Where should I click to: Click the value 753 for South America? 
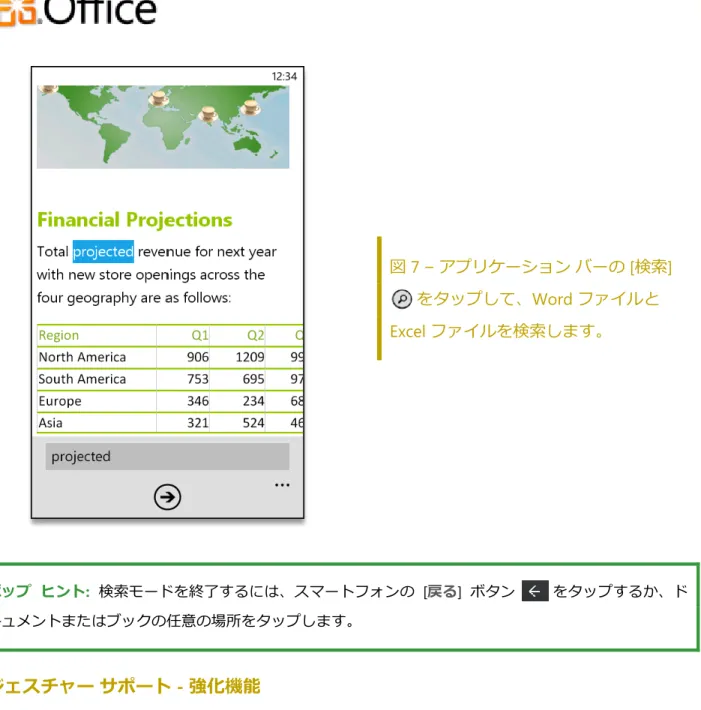tap(198, 379)
